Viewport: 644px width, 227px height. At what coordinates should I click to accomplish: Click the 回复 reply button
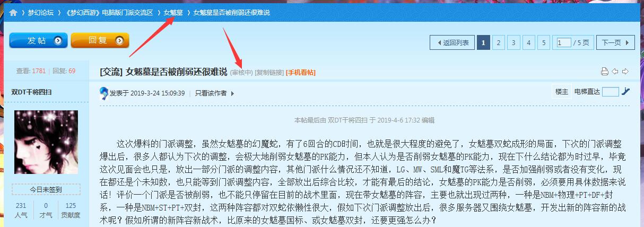[100, 40]
